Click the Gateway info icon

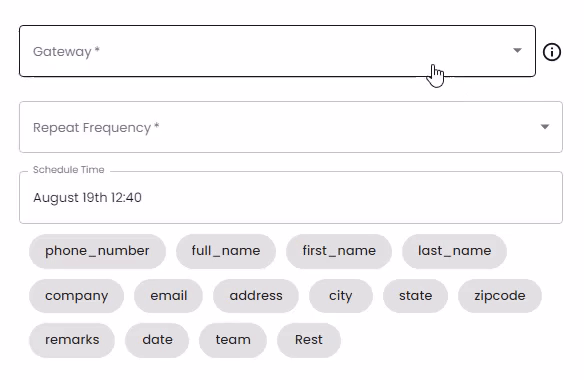(x=552, y=52)
